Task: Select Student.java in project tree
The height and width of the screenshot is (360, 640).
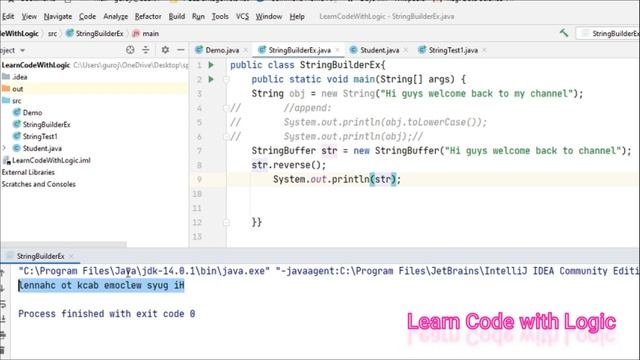Action: pyautogui.click(x=38, y=148)
